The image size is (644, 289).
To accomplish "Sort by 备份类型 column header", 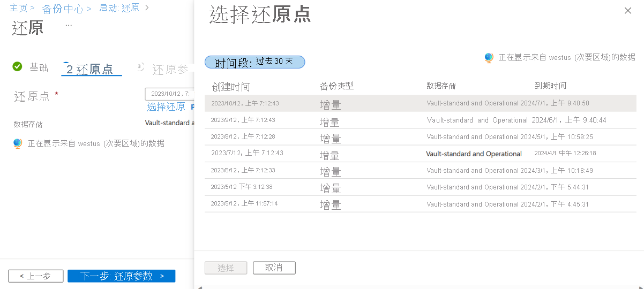I will pos(337,86).
